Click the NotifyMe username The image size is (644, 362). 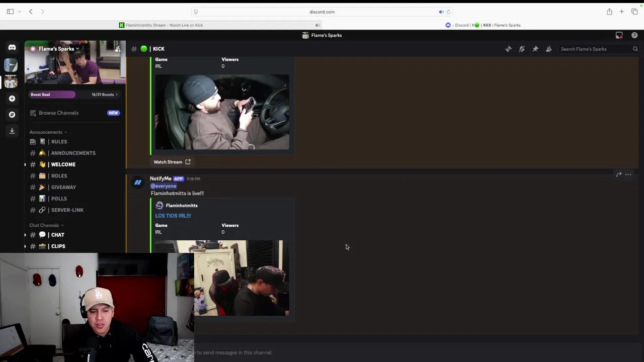160,178
